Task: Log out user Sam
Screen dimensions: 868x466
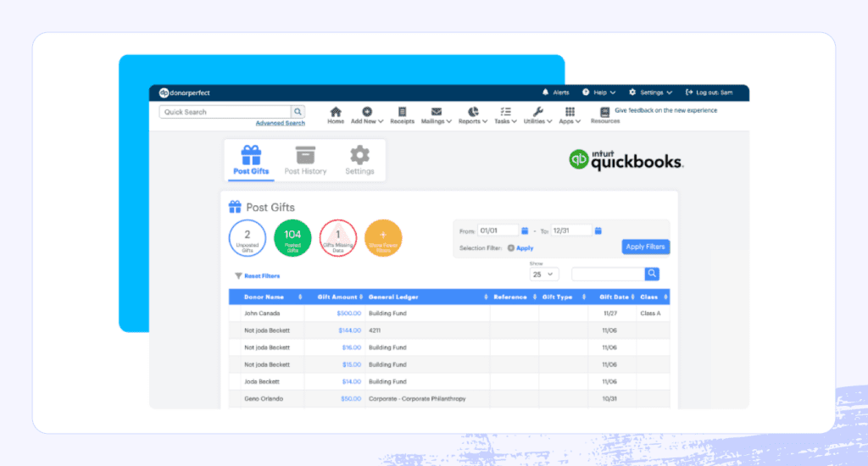Action: pyautogui.click(x=709, y=92)
